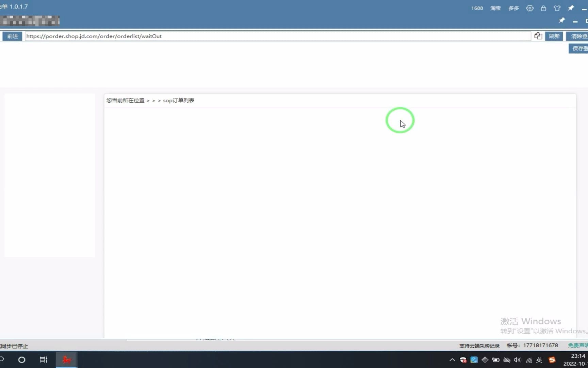
Task: Open the settings gear icon
Action: click(x=530, y=8)
